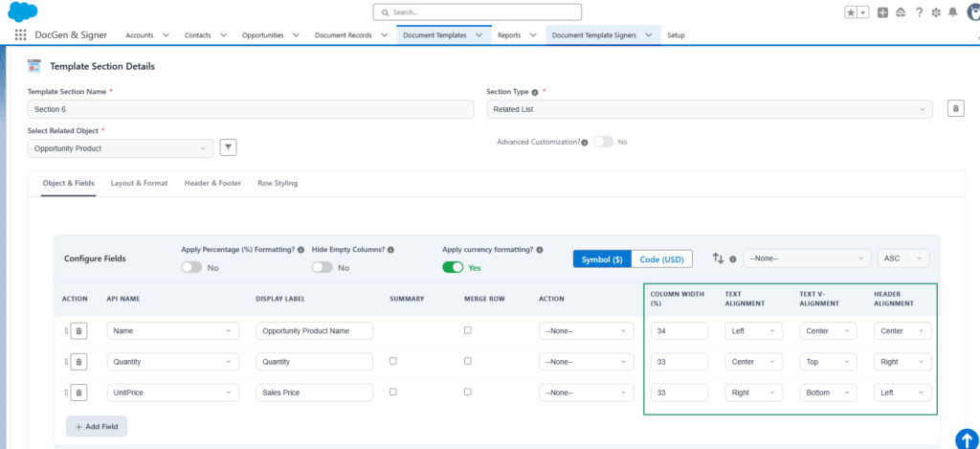The width and height of the screenshot is (980, 449).
Task: Check Merge Row for the UnitPrice field
Action: point(467,392)
